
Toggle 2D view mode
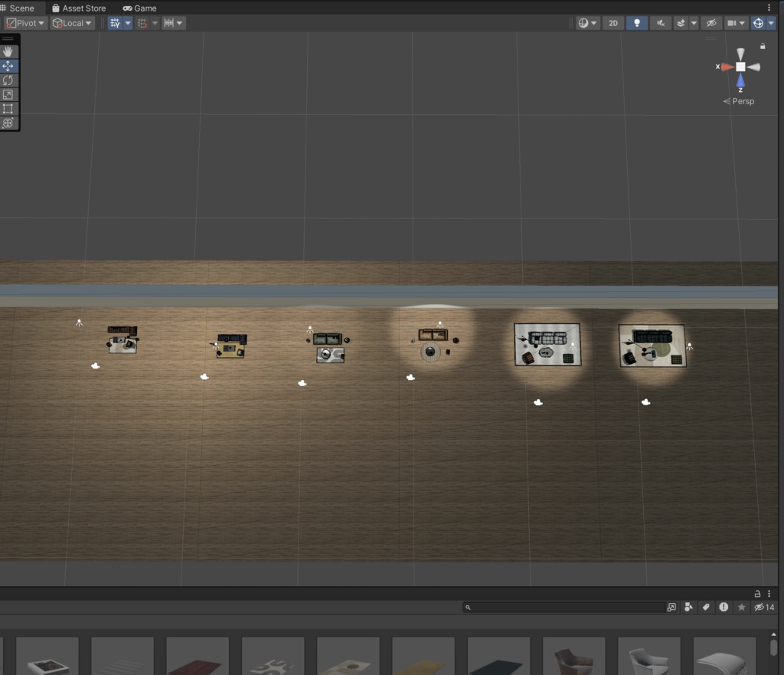(x=612, y=23)
